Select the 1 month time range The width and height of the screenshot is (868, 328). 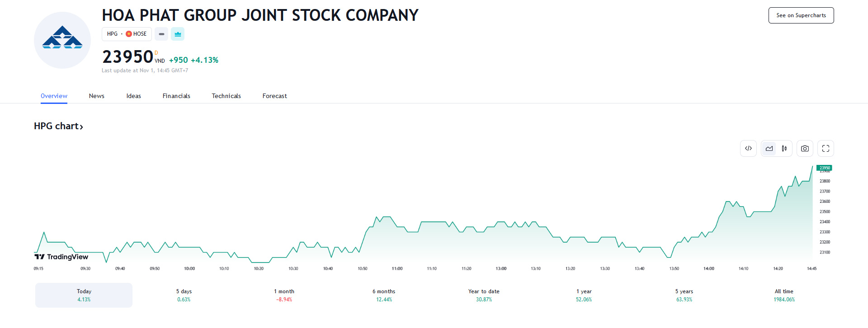[284, 295]
